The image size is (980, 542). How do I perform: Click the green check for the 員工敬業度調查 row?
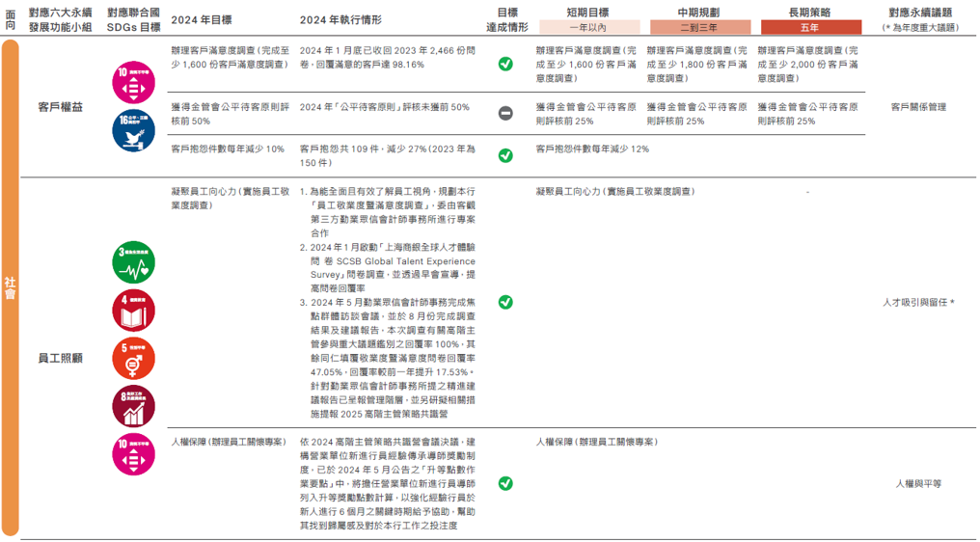[x=505, y=302]
